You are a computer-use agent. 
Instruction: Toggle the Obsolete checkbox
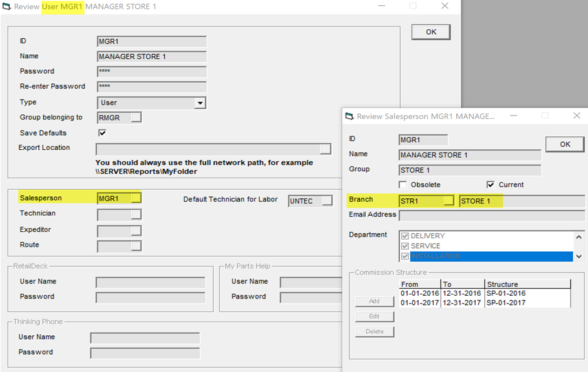point(403,185)
